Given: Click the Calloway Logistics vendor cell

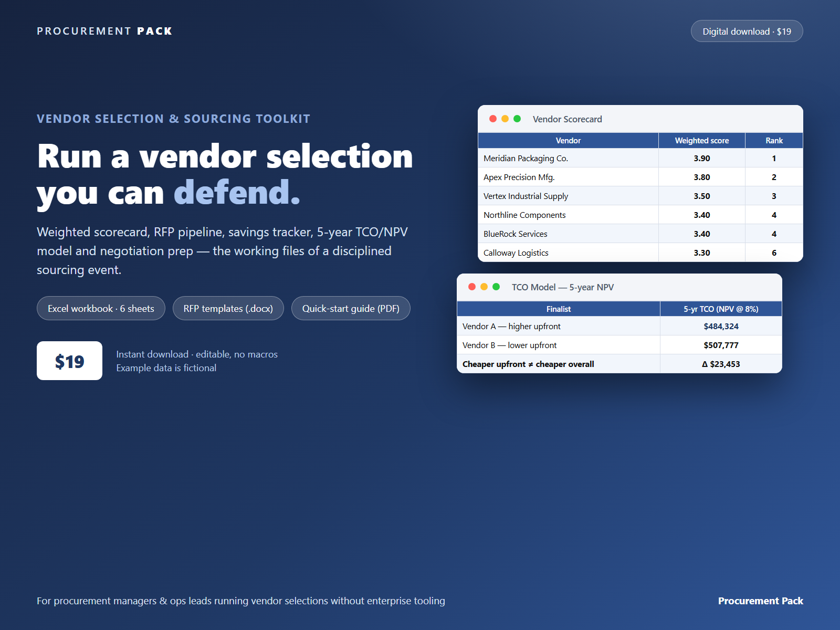Looking at the screenshot, I should click(568, 253).
